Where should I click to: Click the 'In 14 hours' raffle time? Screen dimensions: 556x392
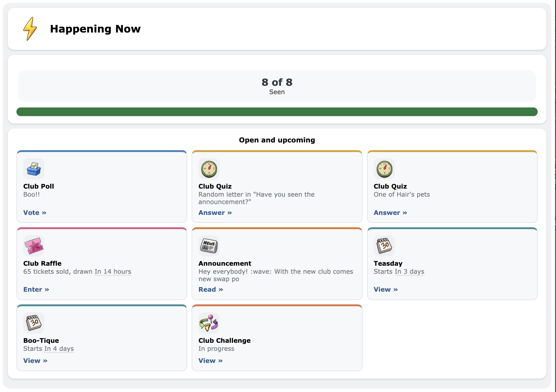(113, 272)
